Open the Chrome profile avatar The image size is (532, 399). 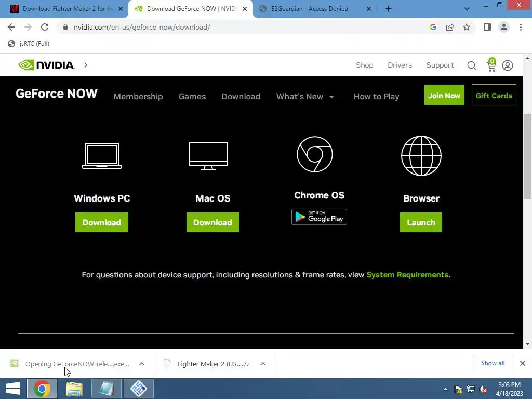tap(504, 27)
